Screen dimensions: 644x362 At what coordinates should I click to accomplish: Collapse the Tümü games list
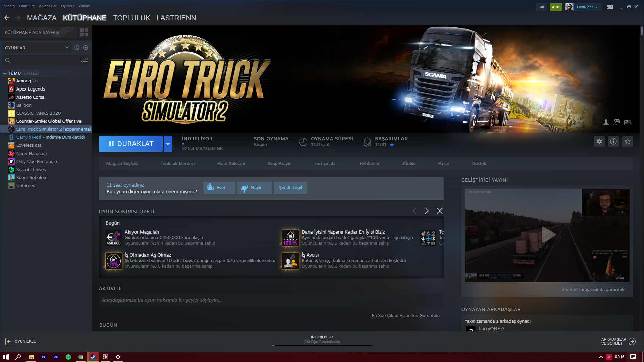pos(5,73)
